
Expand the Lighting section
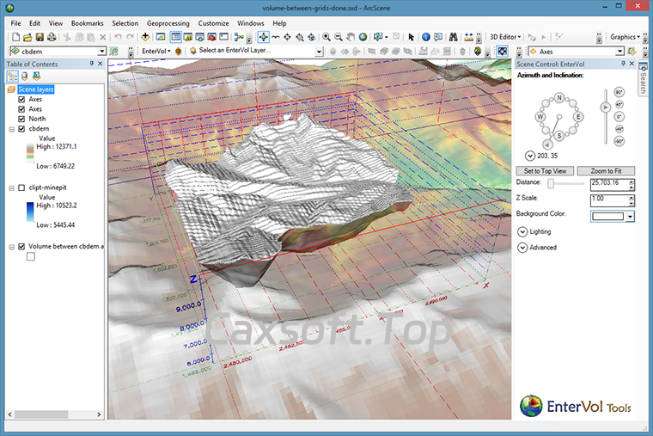523,231
